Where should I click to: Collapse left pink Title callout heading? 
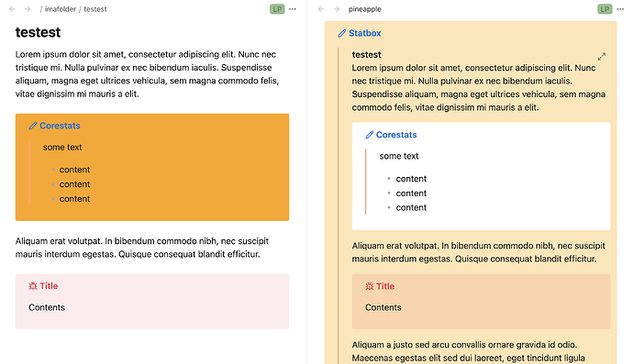[x=49, y=286]
